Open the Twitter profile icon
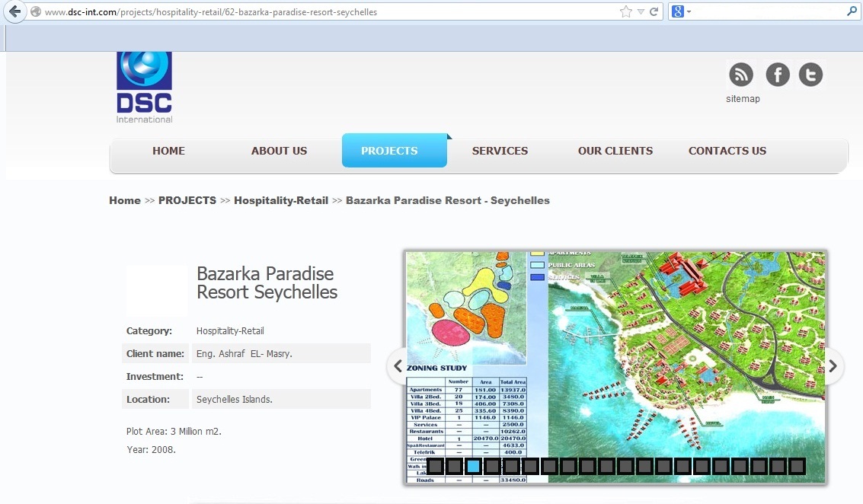The height and width of the screenshot is (504, 863). tap(810, 74)
